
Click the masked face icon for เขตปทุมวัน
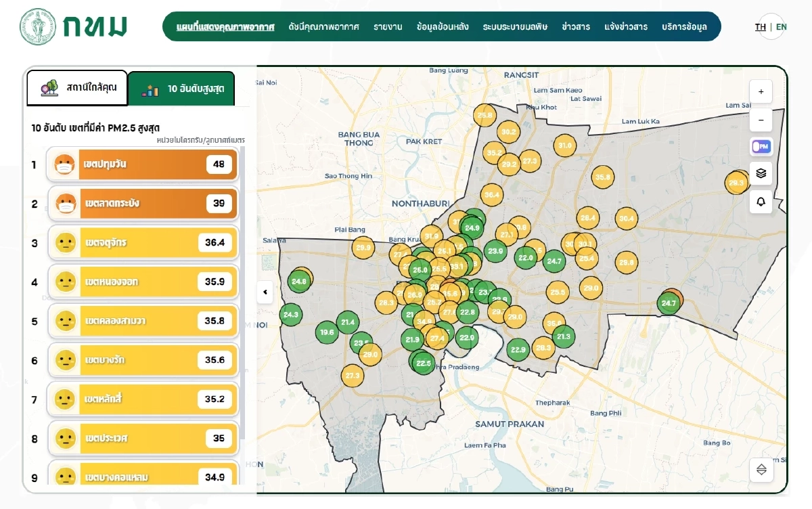[64, 164]
